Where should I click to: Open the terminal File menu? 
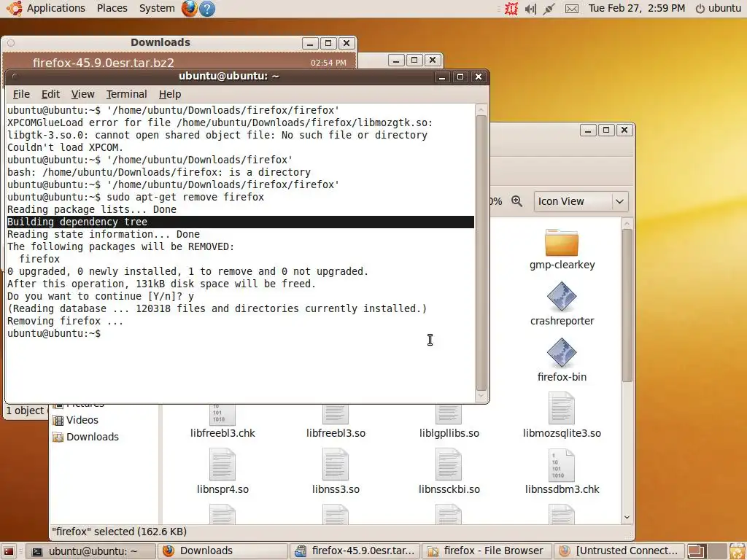[x=21, y=94]
